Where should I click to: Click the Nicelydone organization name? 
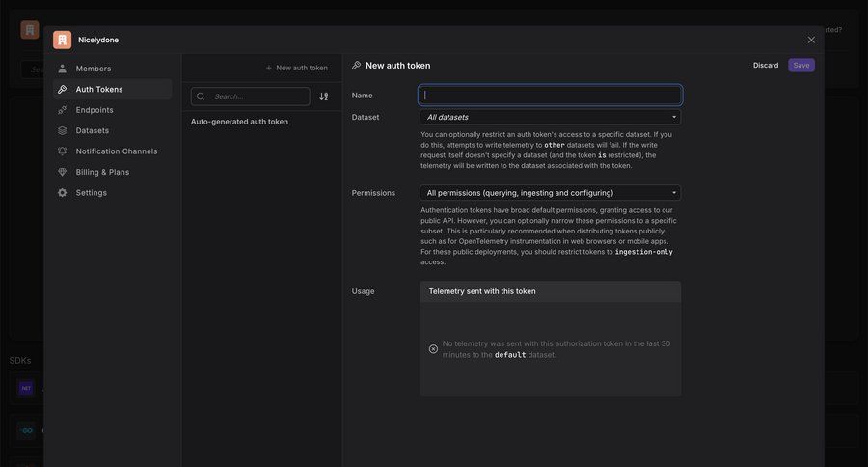[x=98, y=40]
